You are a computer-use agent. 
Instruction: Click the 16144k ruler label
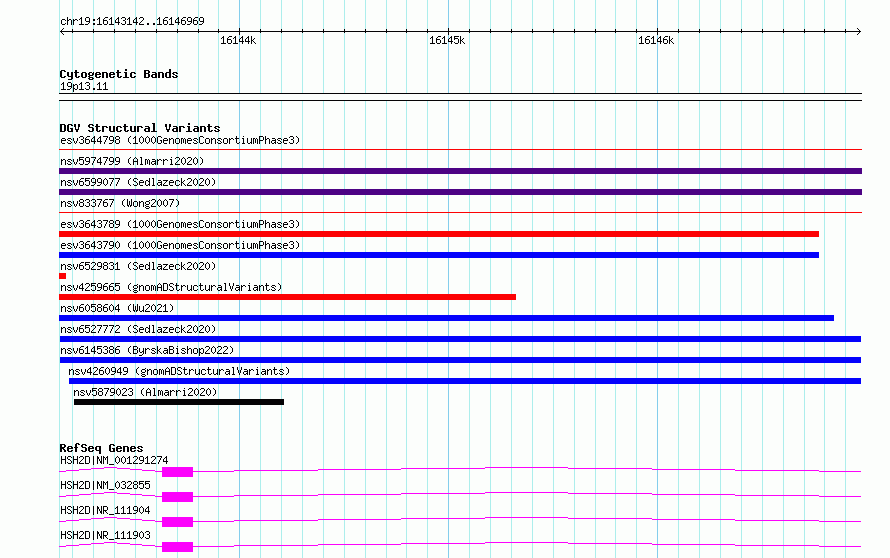238,40
